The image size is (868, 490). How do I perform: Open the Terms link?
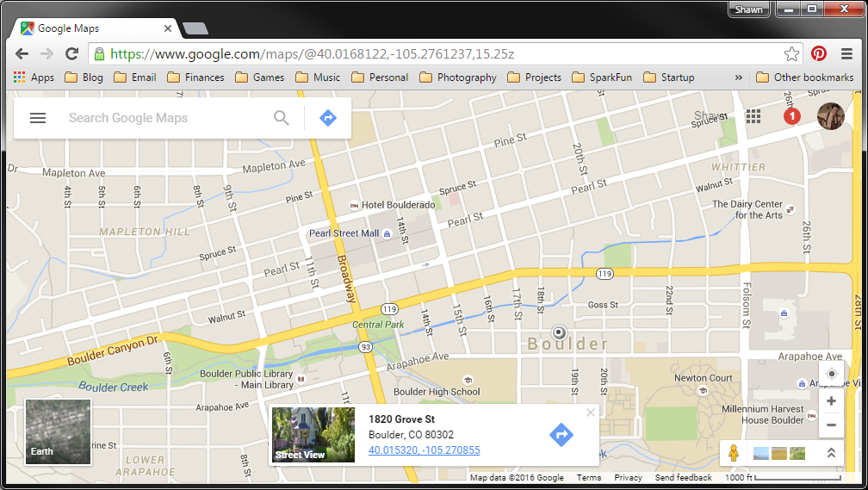click(588, 477)
